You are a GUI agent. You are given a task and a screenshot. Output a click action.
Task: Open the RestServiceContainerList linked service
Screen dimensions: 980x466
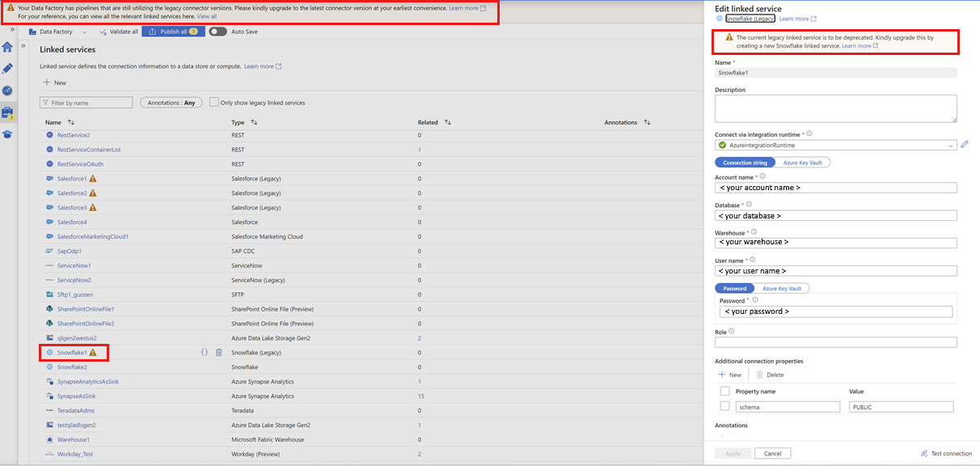point(89,150)
